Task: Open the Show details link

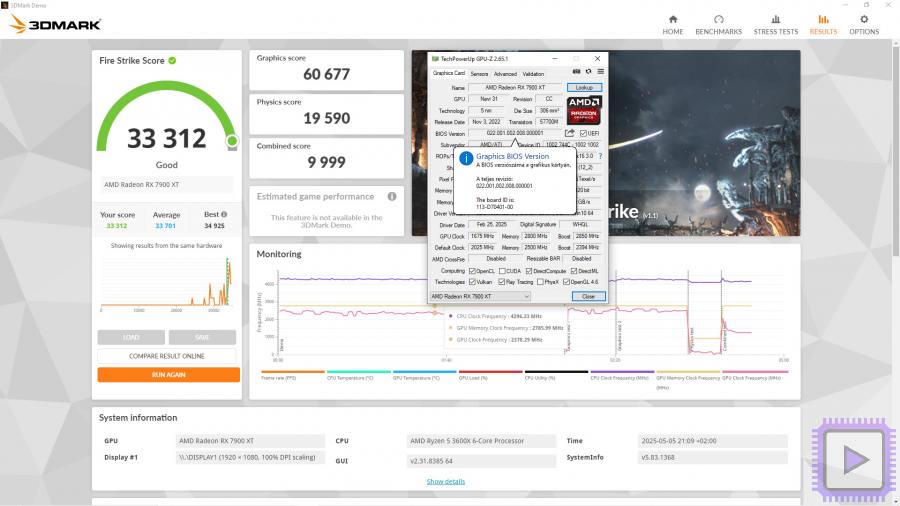Action: 445,481
